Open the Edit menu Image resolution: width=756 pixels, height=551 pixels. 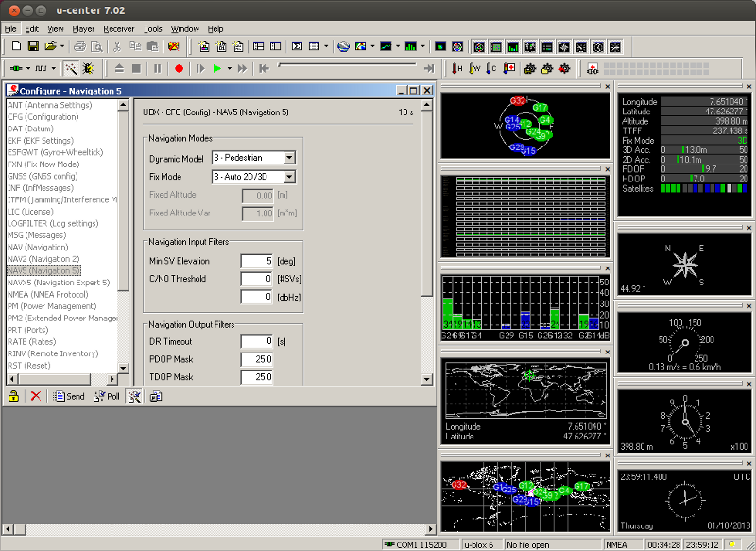[x=32, y=29]
